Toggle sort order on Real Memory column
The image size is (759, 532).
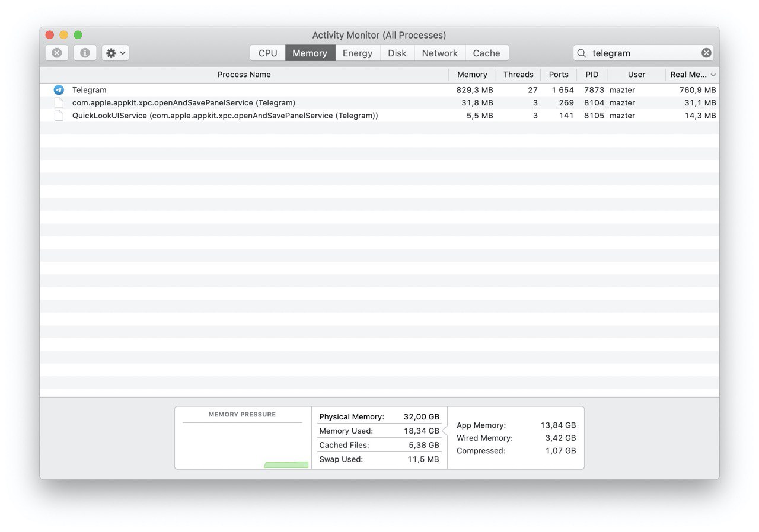[x=693, y=75]
